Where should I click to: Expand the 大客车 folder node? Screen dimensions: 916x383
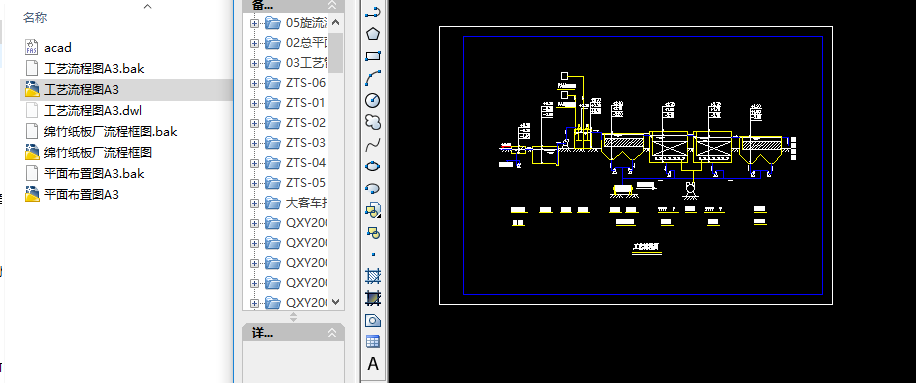(254, 203)
